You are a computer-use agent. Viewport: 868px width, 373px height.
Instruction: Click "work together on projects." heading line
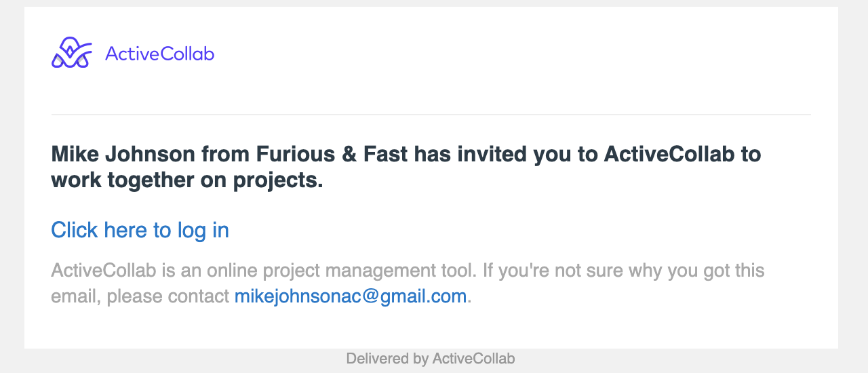pos(187,181)
